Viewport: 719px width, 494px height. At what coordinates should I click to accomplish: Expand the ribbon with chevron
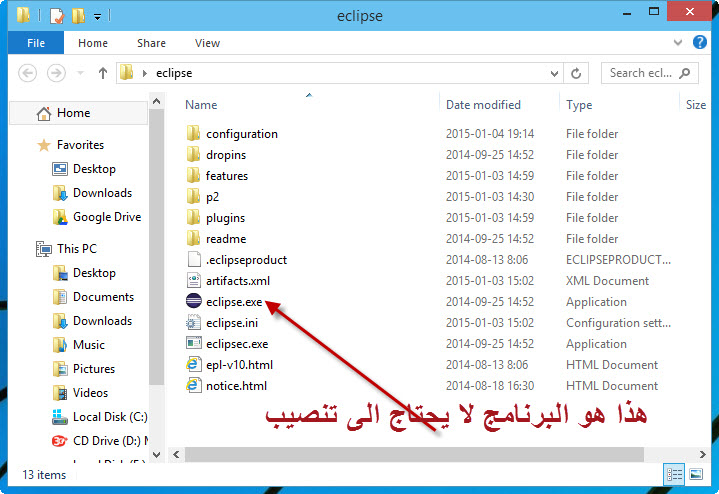[678, 43]
